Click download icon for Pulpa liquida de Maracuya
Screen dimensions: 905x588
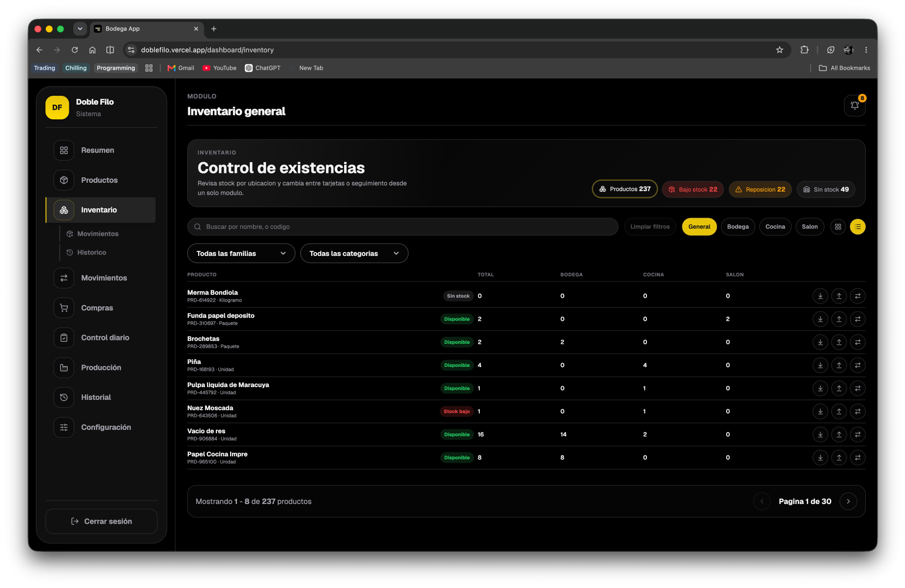(820, 389)
